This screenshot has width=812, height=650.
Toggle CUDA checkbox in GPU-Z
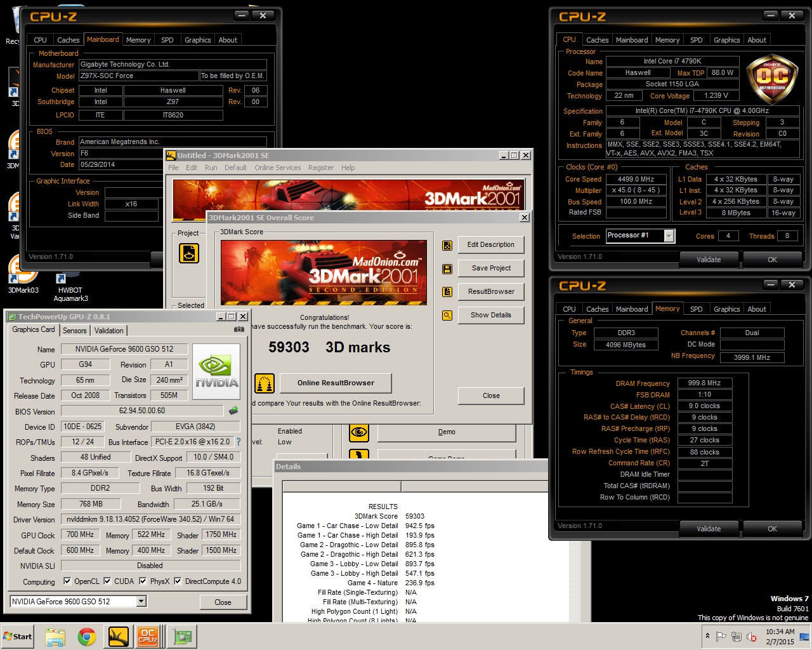click(107, 581)
